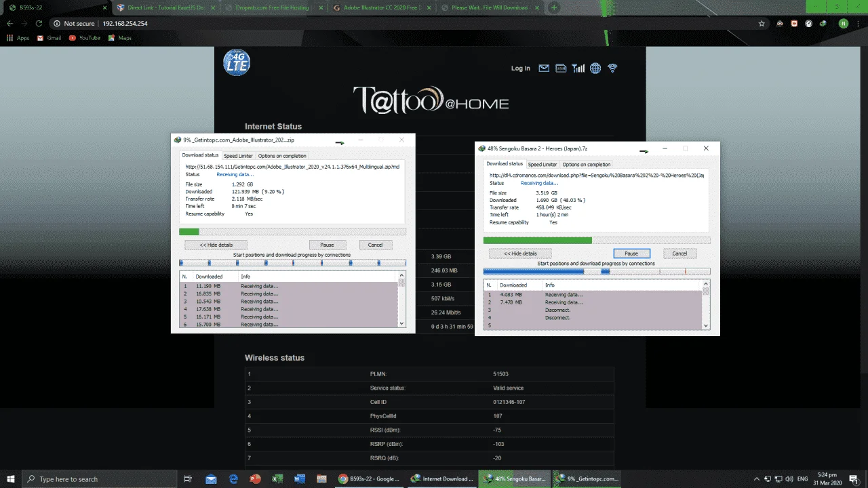Hide details in the Illustrator download window

(216, 245)
